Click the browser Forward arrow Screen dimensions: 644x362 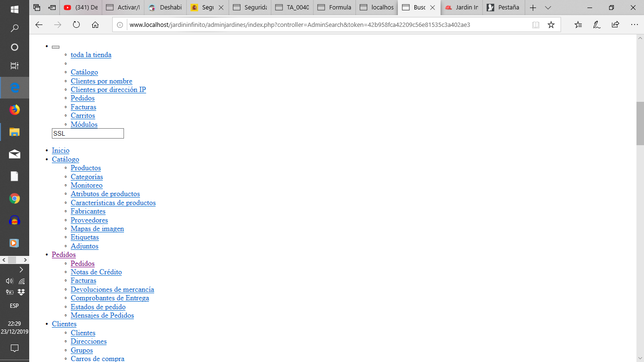point(58,25)
